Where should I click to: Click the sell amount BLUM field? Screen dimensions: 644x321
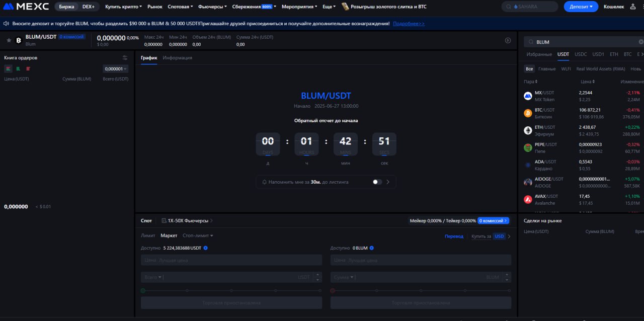421,277
